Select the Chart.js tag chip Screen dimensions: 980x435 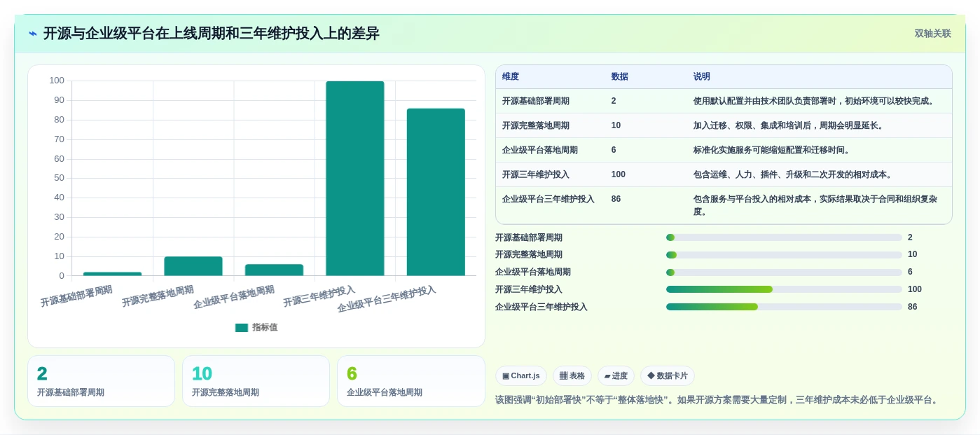pyautogui.click(x=520, y=376)
